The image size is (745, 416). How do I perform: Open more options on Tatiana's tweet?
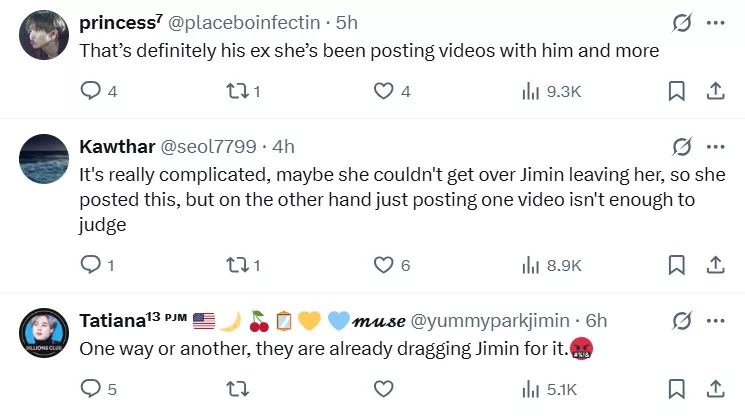point(715,321)
